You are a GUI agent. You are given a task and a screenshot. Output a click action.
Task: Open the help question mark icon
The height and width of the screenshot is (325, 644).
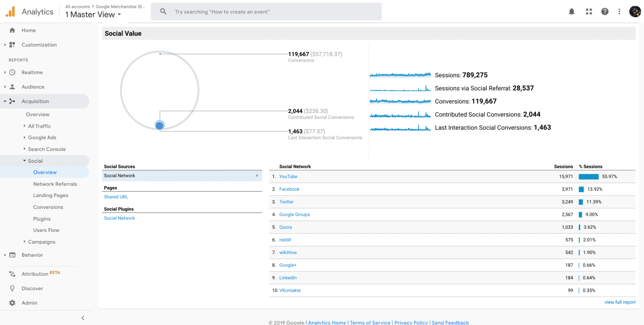[605, 12]
